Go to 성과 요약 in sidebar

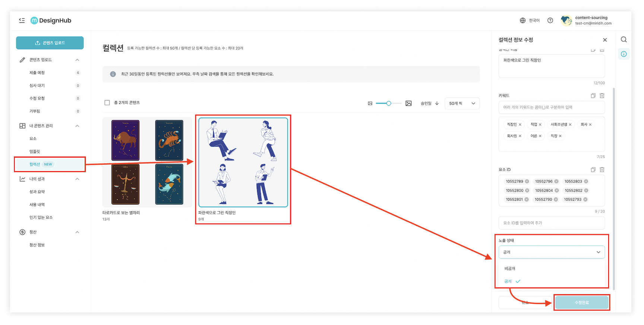click(37, 192)
